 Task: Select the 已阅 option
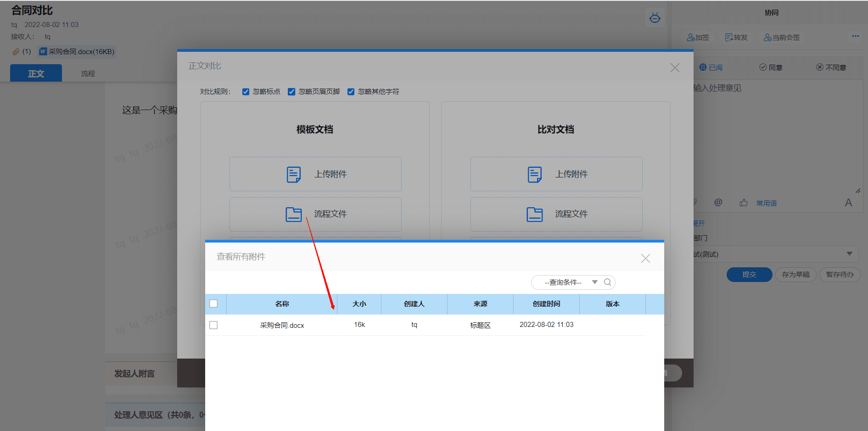711,67
